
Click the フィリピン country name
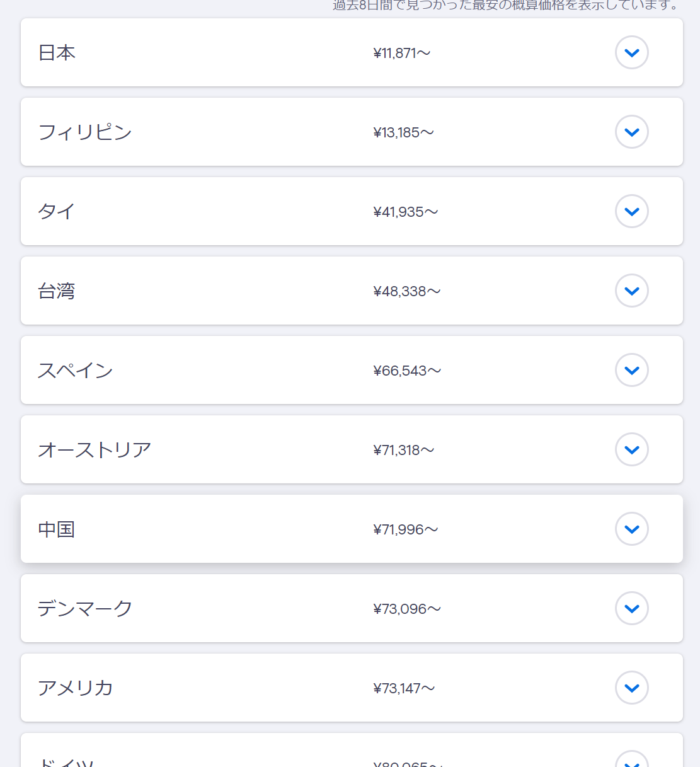[85, 132]
